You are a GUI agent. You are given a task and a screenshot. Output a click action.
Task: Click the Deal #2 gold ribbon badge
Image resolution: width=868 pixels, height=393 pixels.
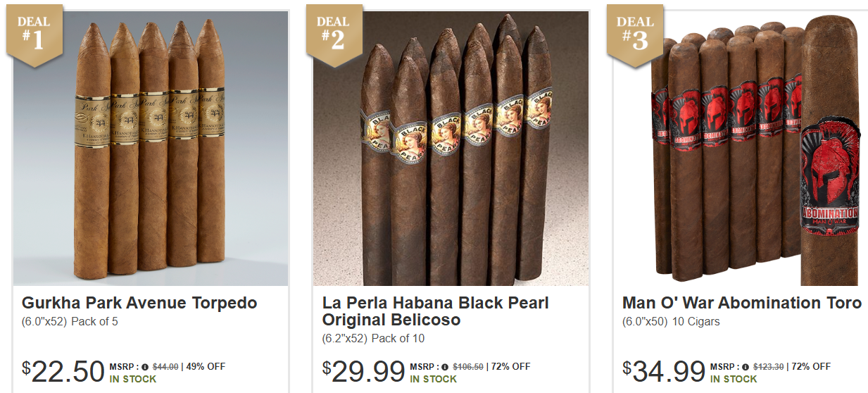(335, 35)
